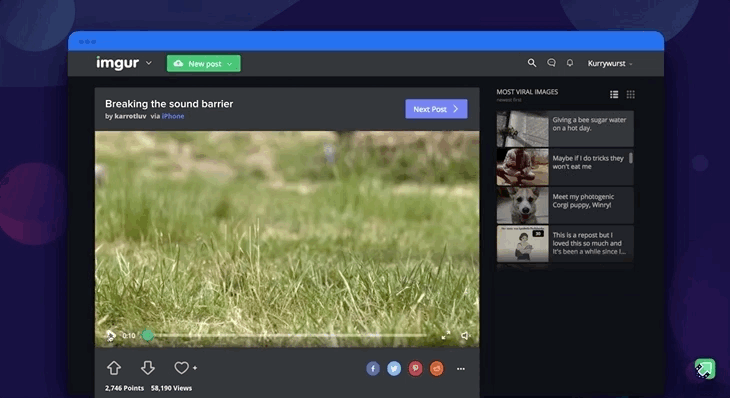Viewport: 730px width, 398px height.
Task: Share the post on Reddit
Action: point(436,369)
